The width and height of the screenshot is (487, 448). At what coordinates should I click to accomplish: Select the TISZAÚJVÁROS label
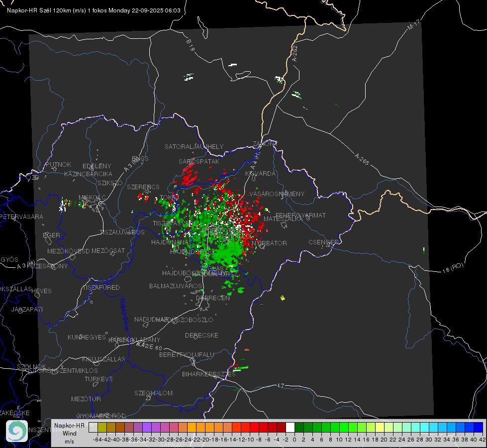click(x=122, y=232)
